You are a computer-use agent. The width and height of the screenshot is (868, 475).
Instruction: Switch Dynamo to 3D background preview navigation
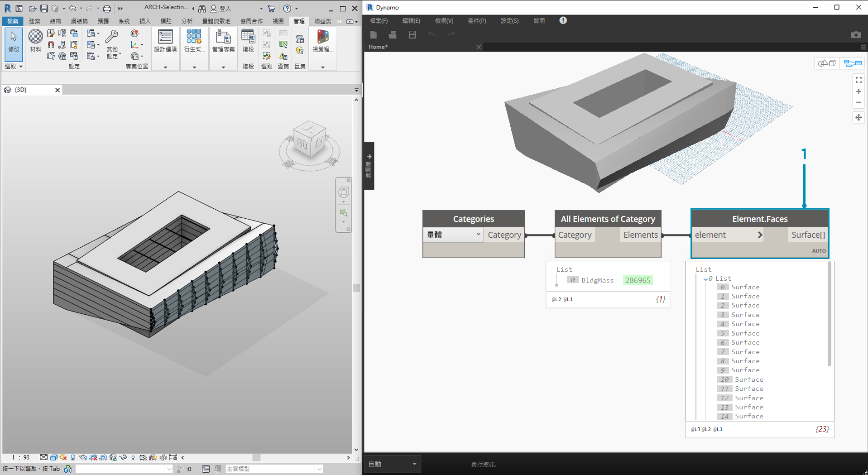tap(827, 63)
